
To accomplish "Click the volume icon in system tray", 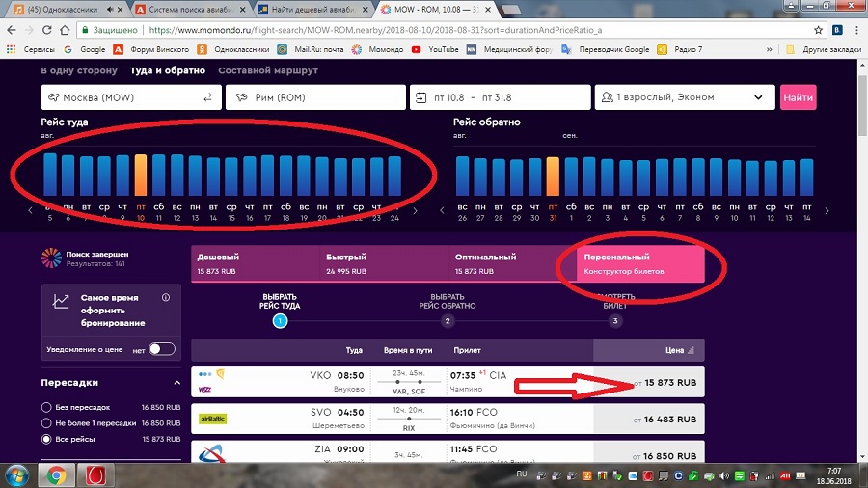I will click(x=724, y=475).
